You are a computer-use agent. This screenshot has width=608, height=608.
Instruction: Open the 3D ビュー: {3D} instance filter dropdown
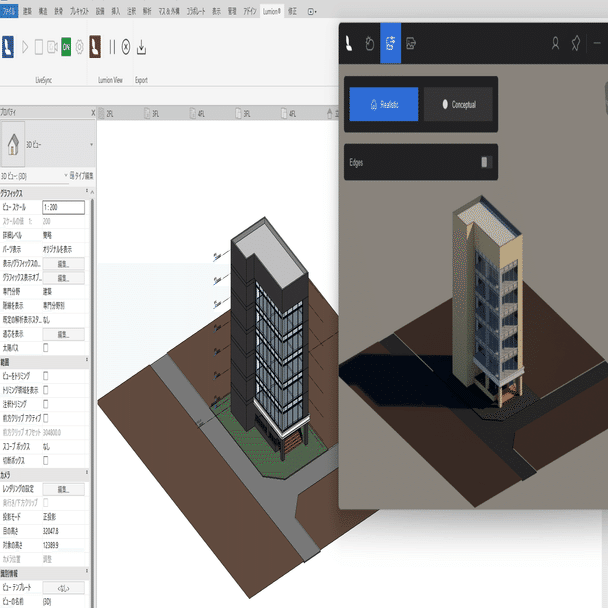66,176
